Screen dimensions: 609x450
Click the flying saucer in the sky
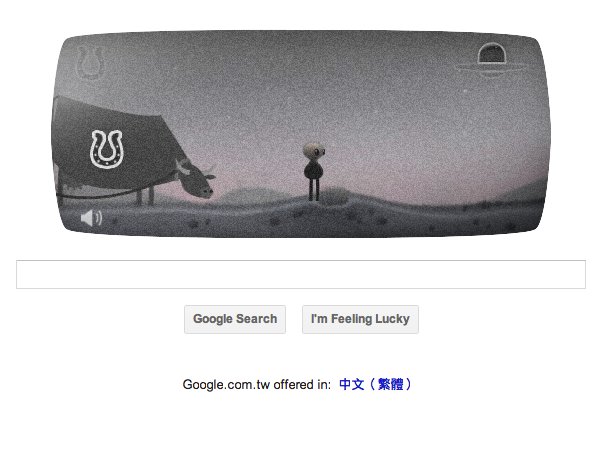pyautogui.click(x=491, y=60)
